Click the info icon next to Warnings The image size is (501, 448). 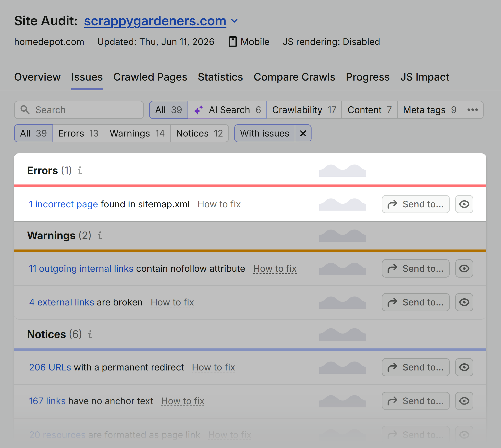[x=100, y=235]
